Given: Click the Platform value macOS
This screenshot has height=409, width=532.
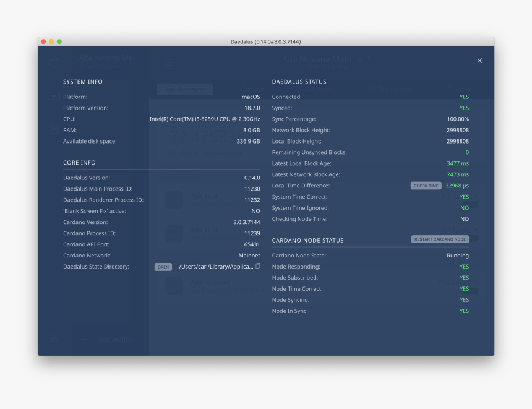Looking at the screenshot, I should coord(251,97).
